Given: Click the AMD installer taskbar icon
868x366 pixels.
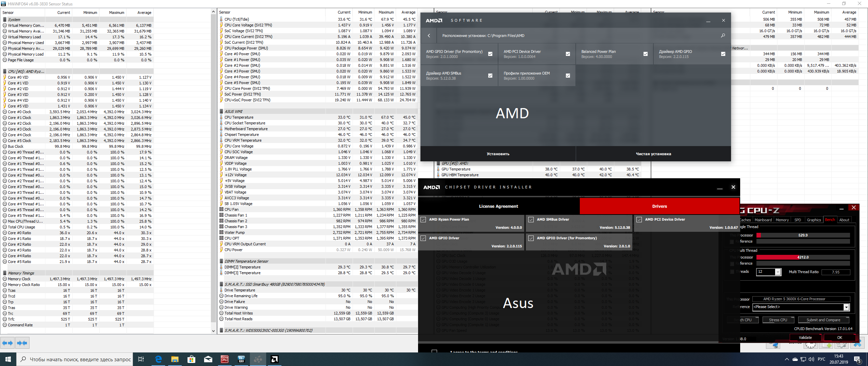Looking at the screenshot, I should [275, 359].
